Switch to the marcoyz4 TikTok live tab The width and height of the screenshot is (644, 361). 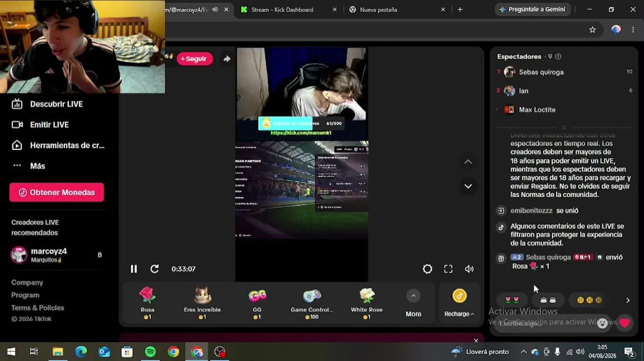187,10
